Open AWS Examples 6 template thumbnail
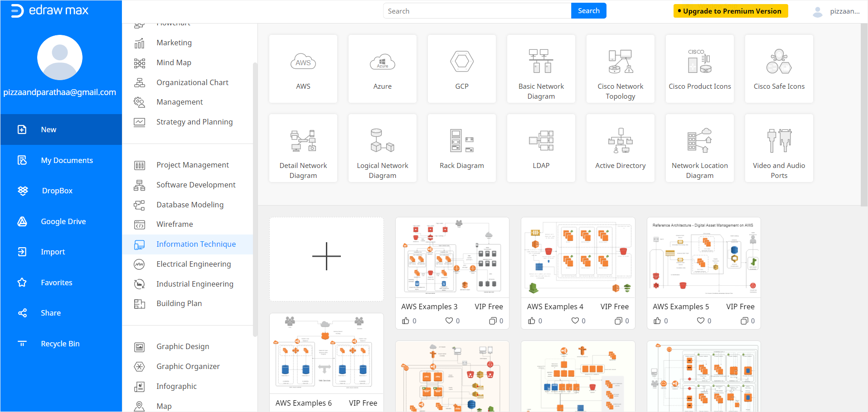This screenshot has width=868, height=412. [326, 354]
